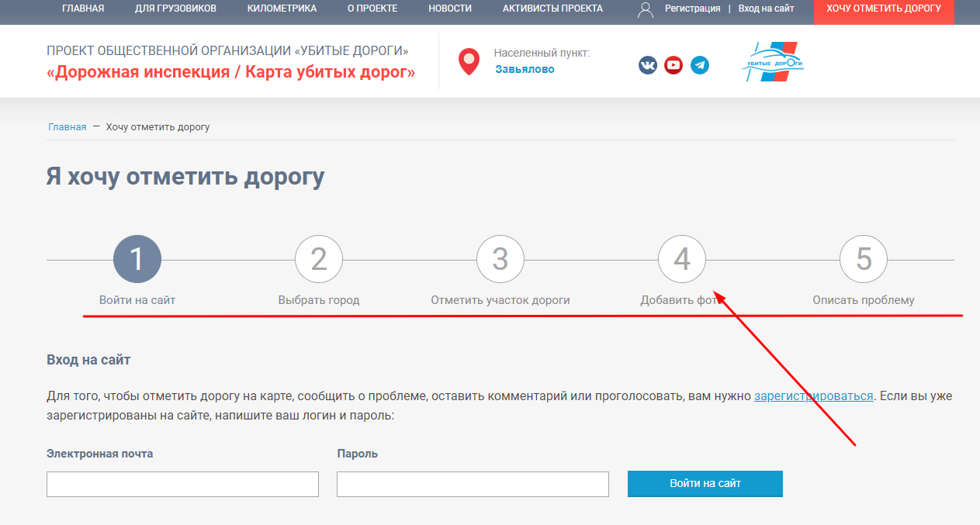This screenshot has width=980, height=525.
Task: Click the Вход на сайт link
Action: tap(768, 9)
